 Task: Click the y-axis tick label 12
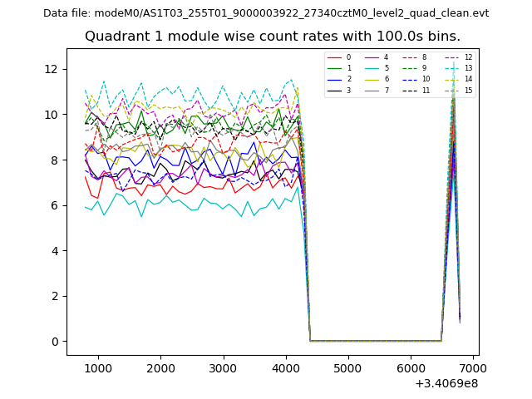pyautogui.click(x=52, y=69)
